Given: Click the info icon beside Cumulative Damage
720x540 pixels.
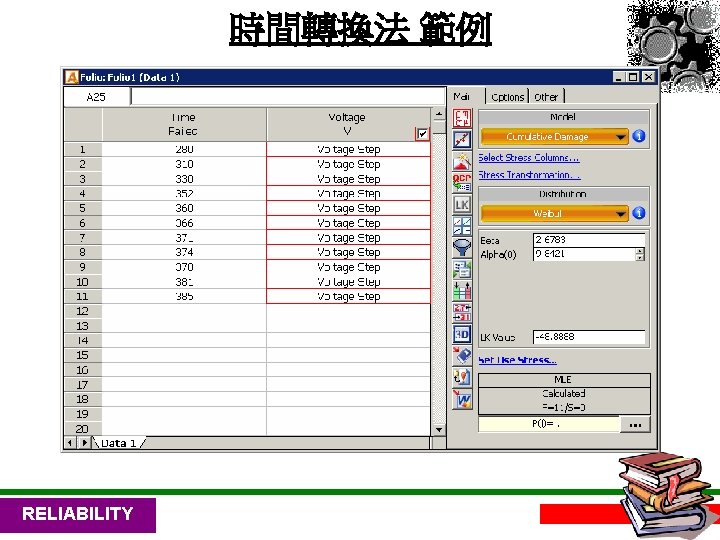Looking at the screenshot, I should pyautogui.click(x=639, y=136).
